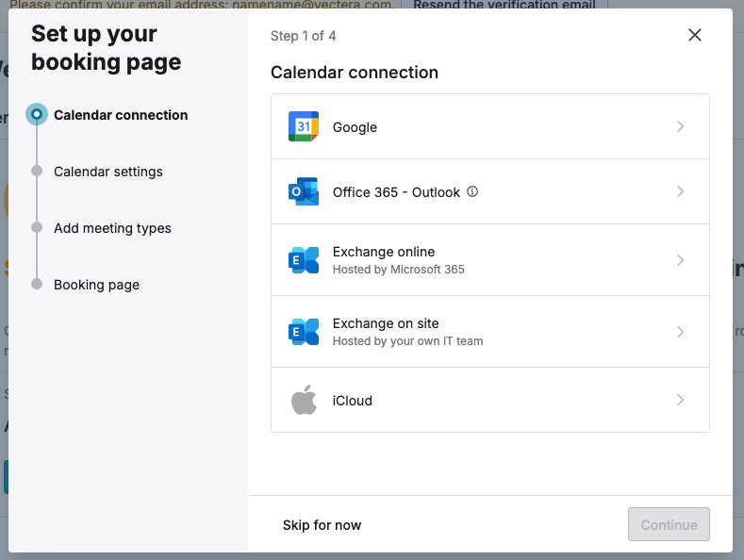Click the 'Calendar connection' panel heading

click(x=355, y=73)
